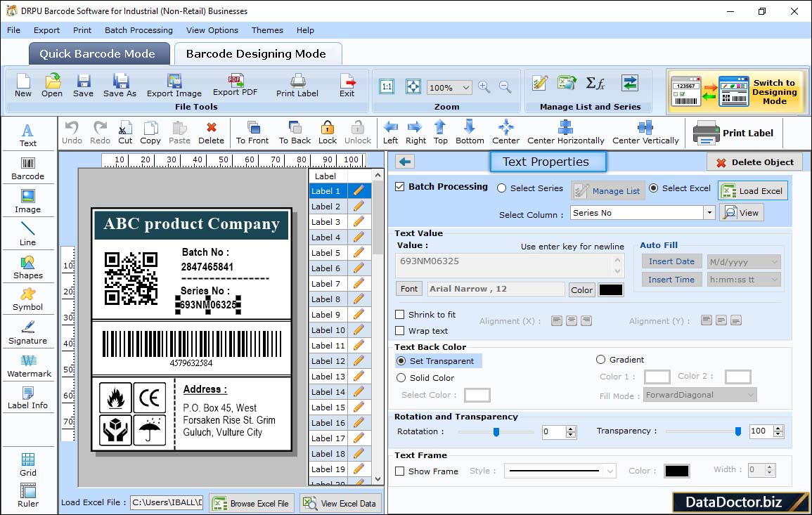The height and width of the screenshot is (515, 812).
Task: Choose Save As in File Tools
Action: tap(120, 86)
